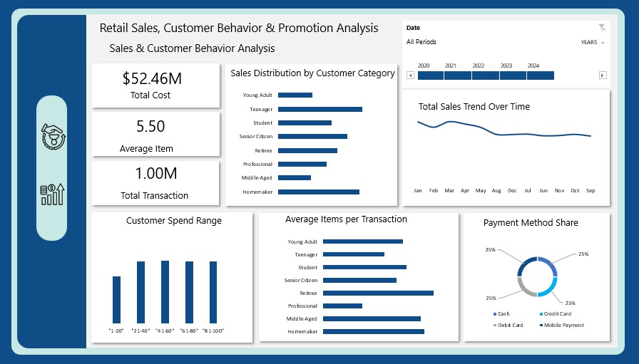Screen dimensions: 639x364
Task: Select the Professional bar in Sales Distribution chart
Action: (302, 164)
